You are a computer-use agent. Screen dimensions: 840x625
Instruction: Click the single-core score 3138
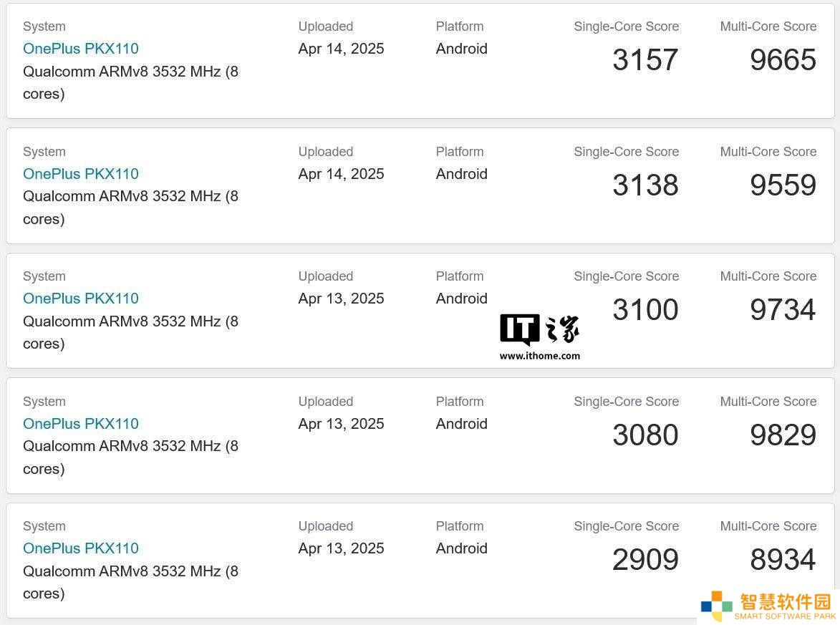click(x=645, y=185)
